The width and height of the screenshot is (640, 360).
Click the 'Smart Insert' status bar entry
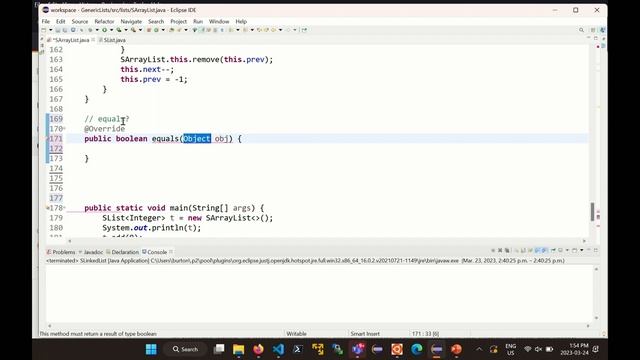(365, 333)
